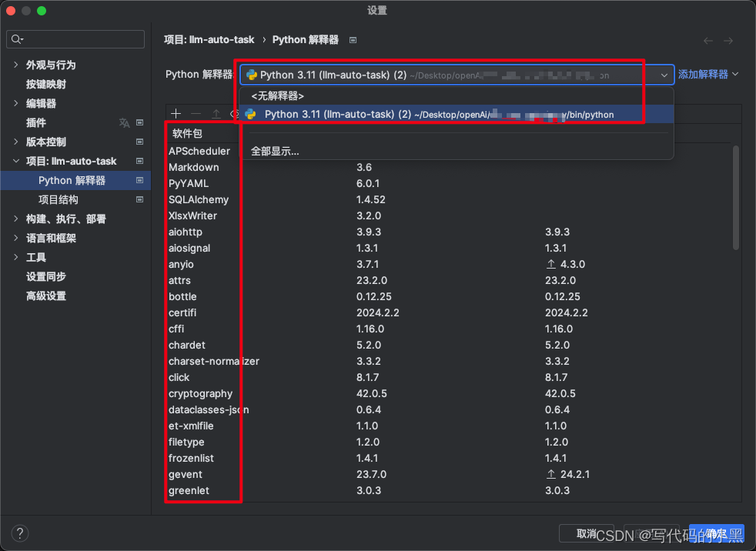Expand the 工具 tree node
The image size is (756, 551).
16,258
